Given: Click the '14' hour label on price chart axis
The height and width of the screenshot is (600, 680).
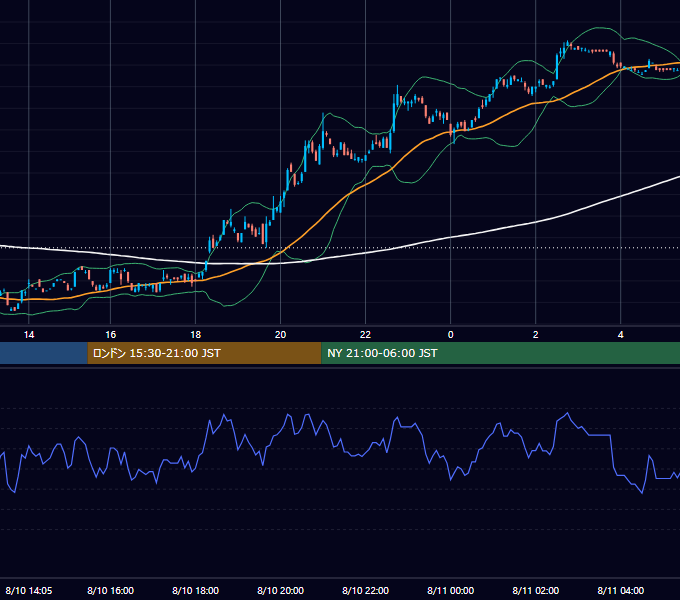Looking at the screenshot, I should click(29, 335).
